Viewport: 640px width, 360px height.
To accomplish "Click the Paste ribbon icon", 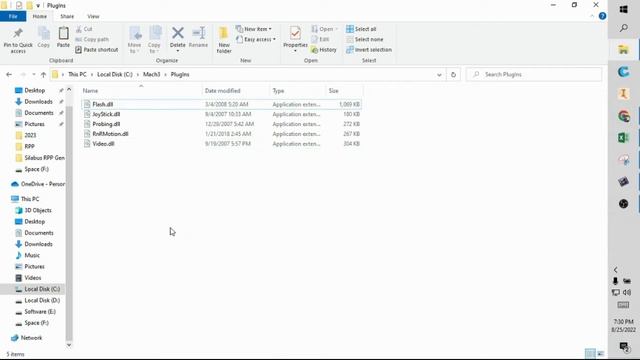I will [63, 33].
